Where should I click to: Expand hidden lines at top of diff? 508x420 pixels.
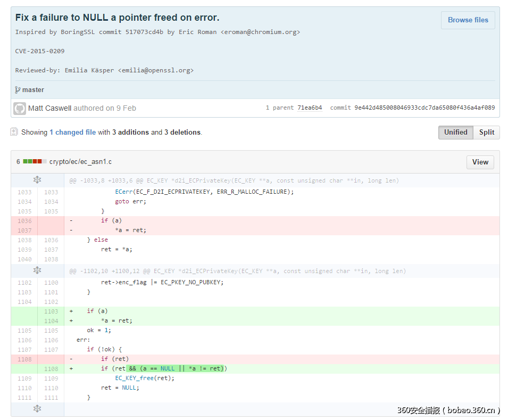[37, 180]
